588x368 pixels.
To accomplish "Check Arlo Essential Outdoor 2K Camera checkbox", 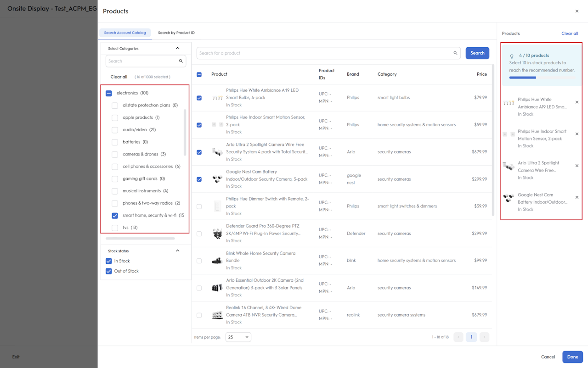I will pyautogui.click(x=199, y=288).
